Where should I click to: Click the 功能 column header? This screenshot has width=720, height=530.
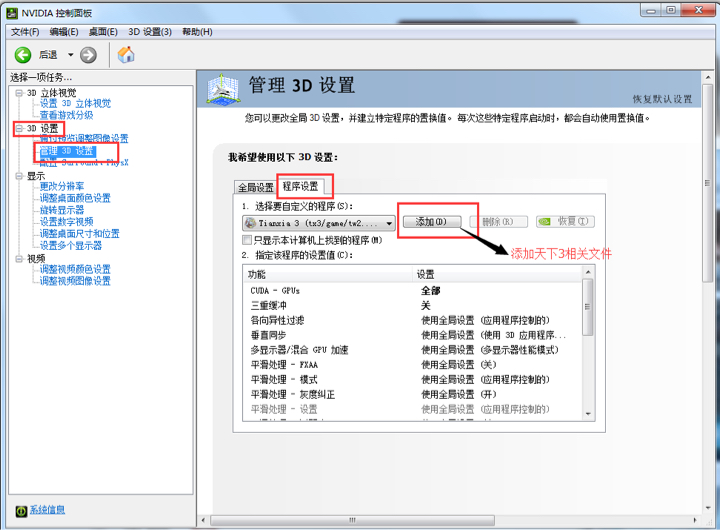327,275
